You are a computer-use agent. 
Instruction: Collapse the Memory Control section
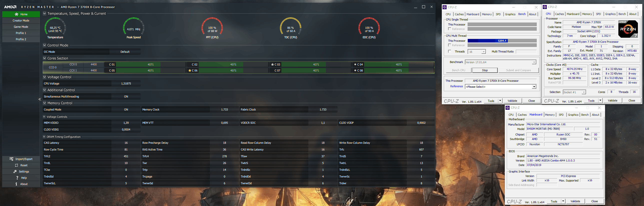pyautogui.click(x=44, y=103)
